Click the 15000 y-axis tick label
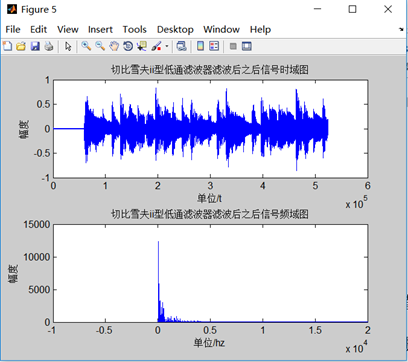The width and height of the screenshot is (408, 362). [x=37, y=225]
